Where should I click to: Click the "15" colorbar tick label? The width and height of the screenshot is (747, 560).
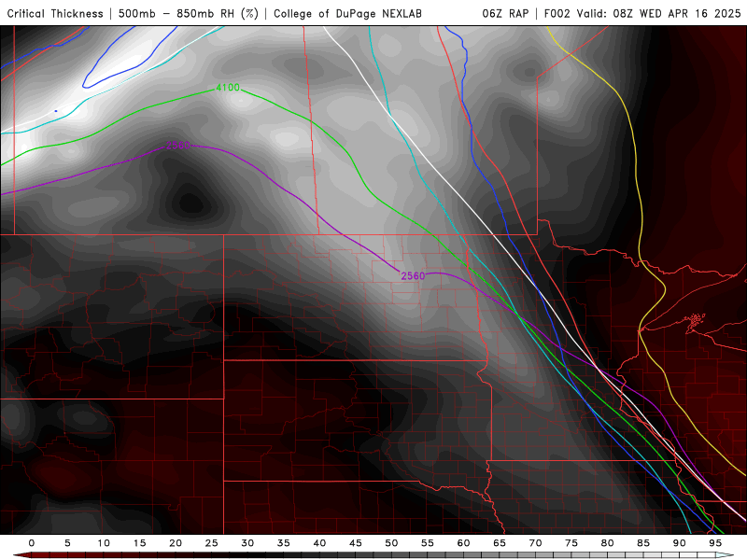coord(139,543)
